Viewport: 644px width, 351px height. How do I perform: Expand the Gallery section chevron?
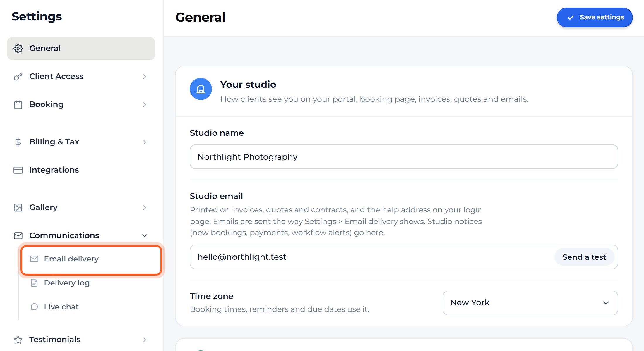click(x=145, y=208)
